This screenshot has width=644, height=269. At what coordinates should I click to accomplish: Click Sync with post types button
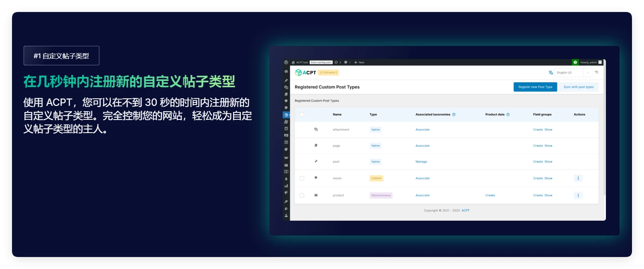click(x=579, y=87)
